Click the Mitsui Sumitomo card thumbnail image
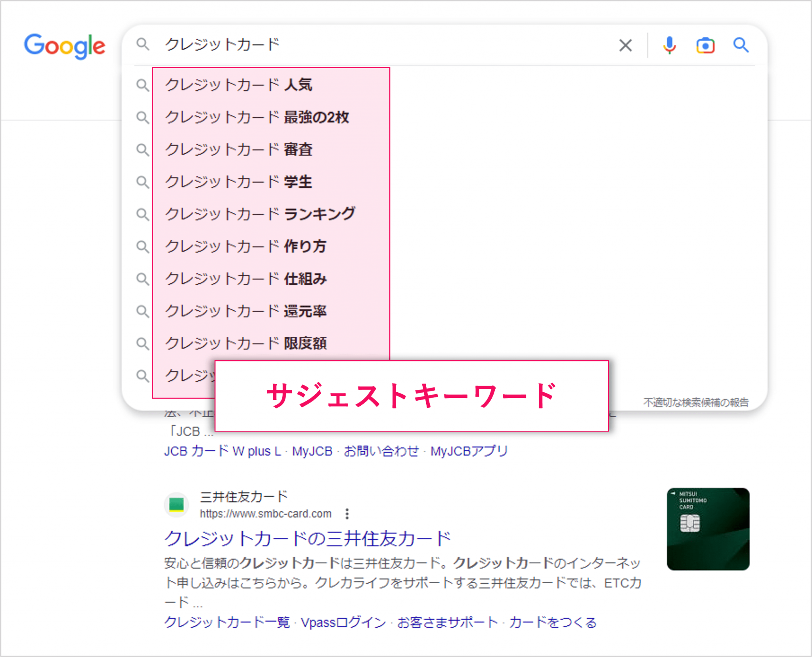 (x=708, y=529)
